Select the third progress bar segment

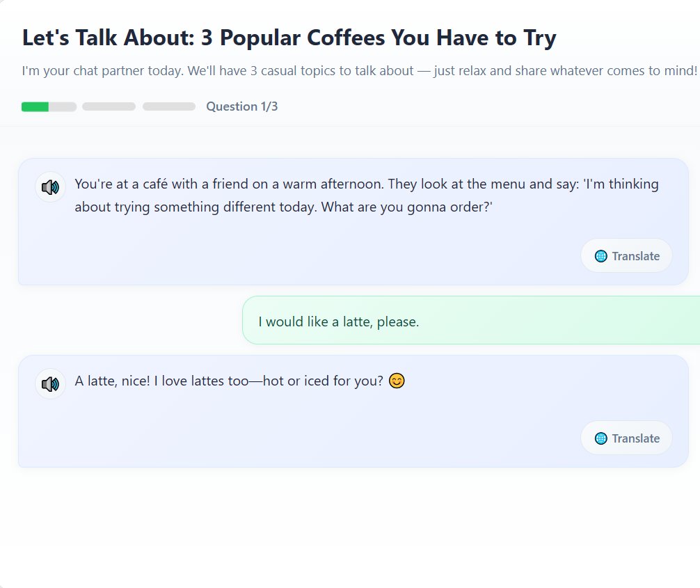[x=169, y=106]
